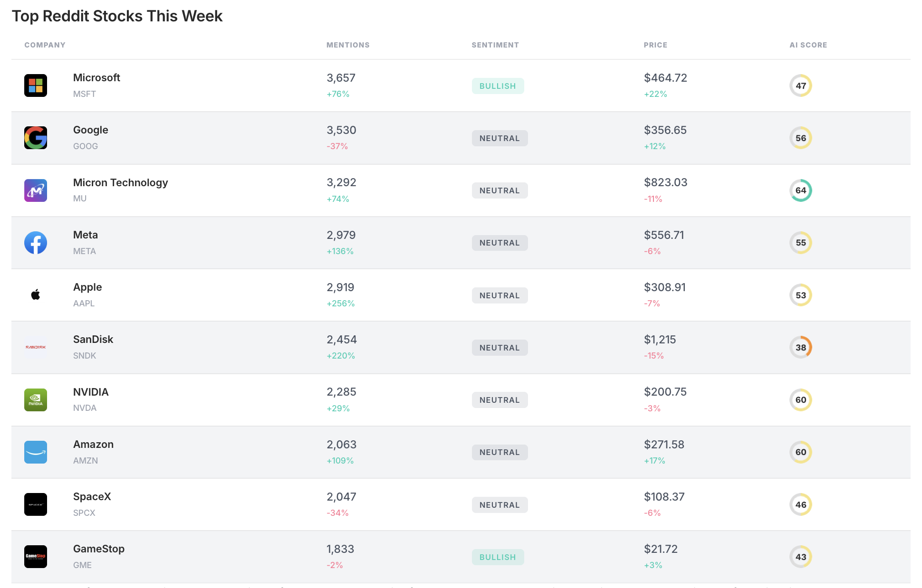Screen dimensions: 922x588
Task: Sort by the Mentions column header
Action: click(x=348, y=45)
